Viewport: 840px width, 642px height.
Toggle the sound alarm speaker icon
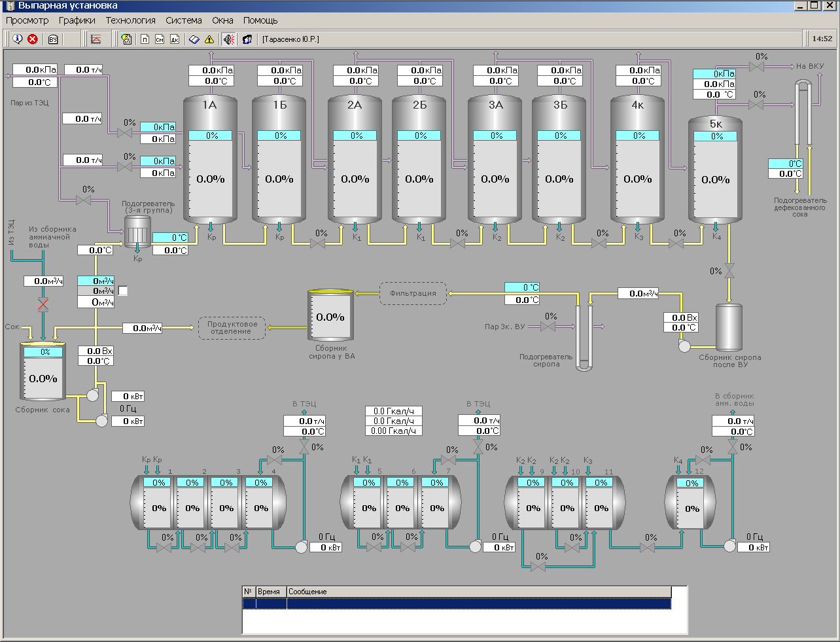229,39
